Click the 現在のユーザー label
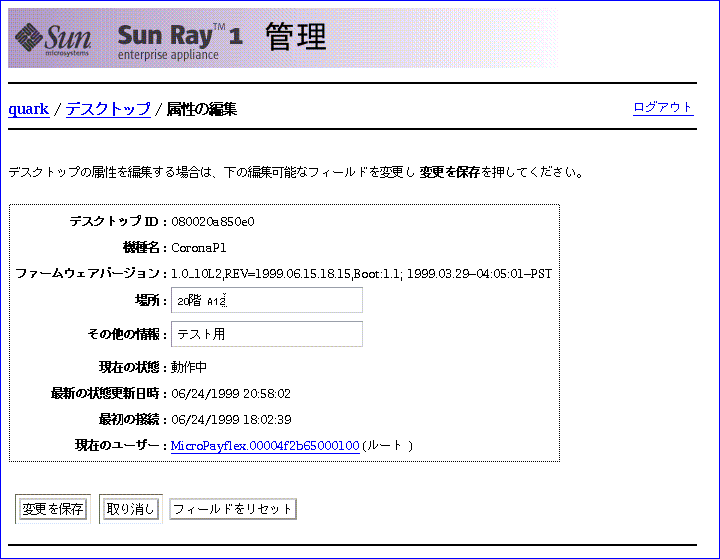The width and height of the screenshot is (720, 559). [121, 445]
